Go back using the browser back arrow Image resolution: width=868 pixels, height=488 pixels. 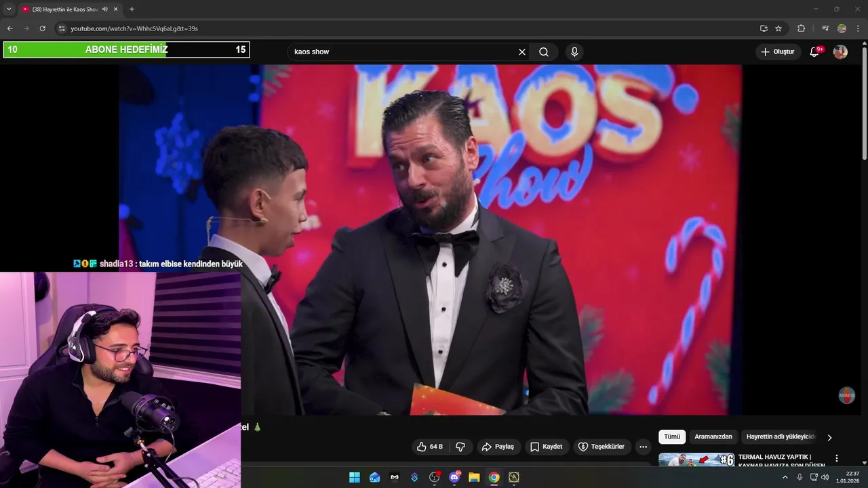click(9, 28)
